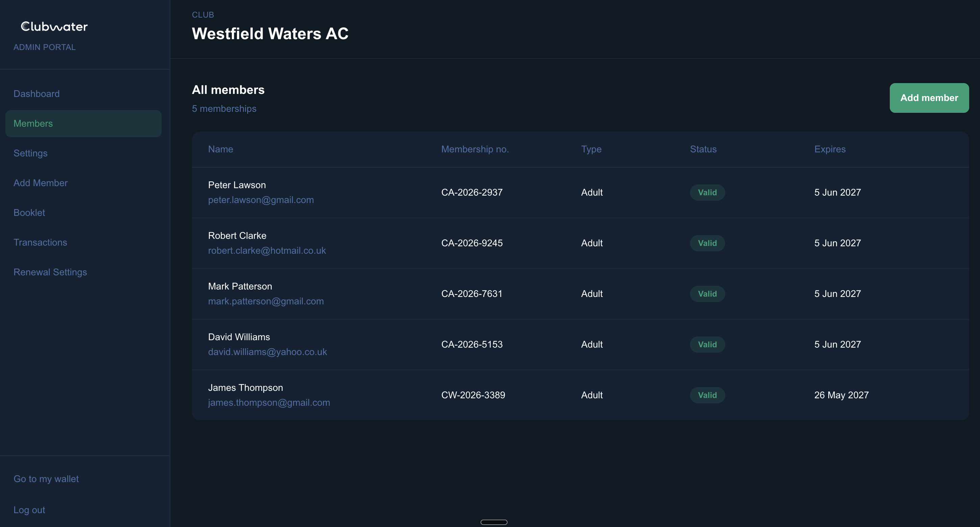
Task: Click the handle bar at bottom center
Action: click(494, 522)
